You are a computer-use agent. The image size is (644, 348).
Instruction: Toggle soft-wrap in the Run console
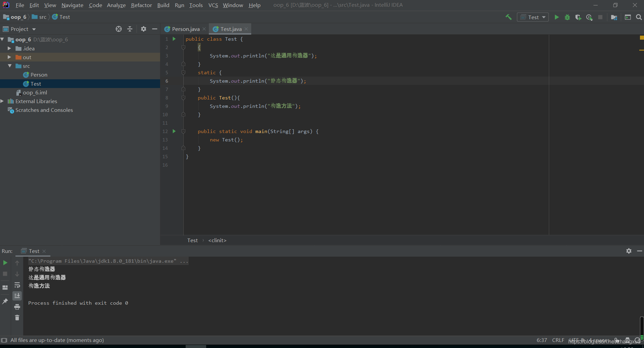tap(17, 285)
